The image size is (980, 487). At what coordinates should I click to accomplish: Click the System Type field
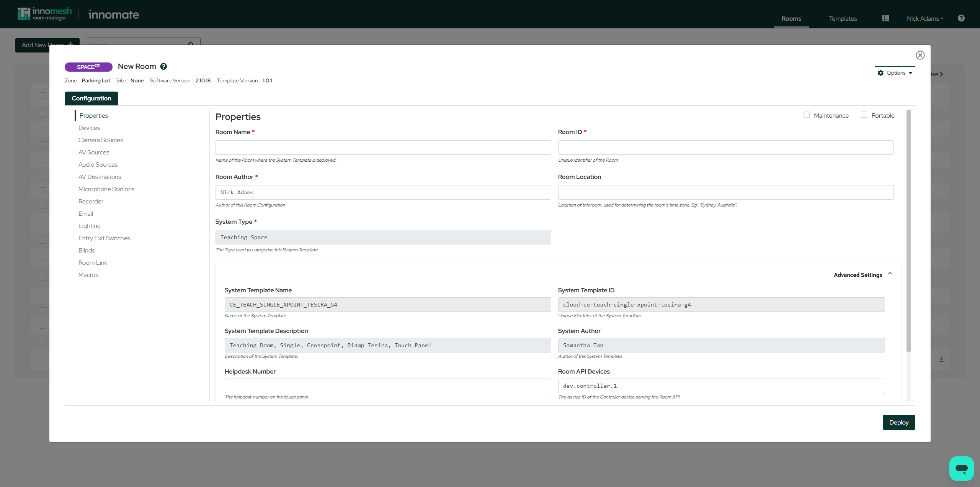pyautogui.click(x=383, y=237)
